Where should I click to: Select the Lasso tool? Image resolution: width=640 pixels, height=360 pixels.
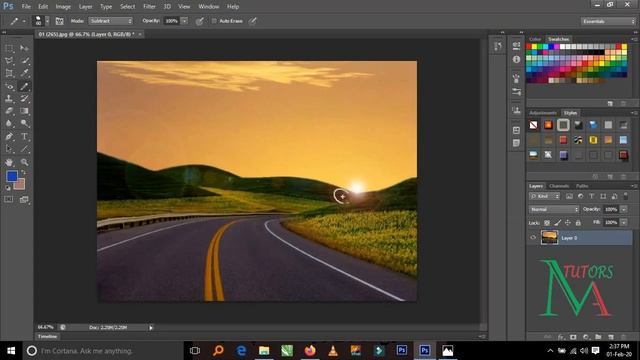(9, 61)
